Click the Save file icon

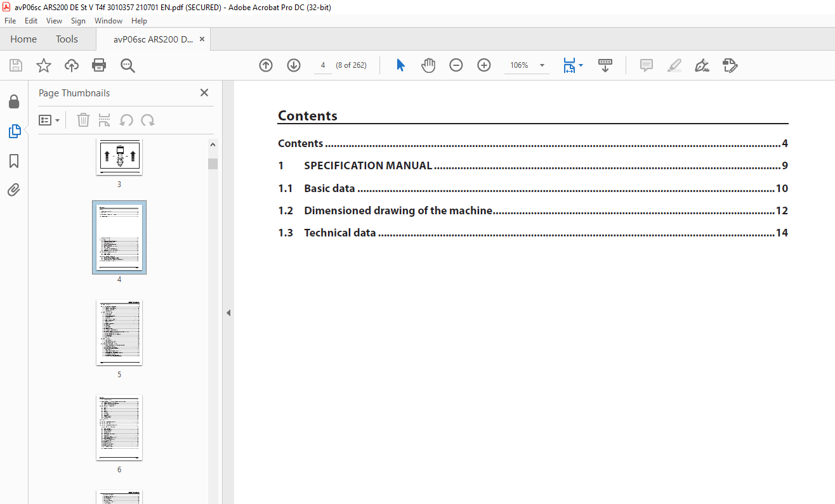(15, 65)
